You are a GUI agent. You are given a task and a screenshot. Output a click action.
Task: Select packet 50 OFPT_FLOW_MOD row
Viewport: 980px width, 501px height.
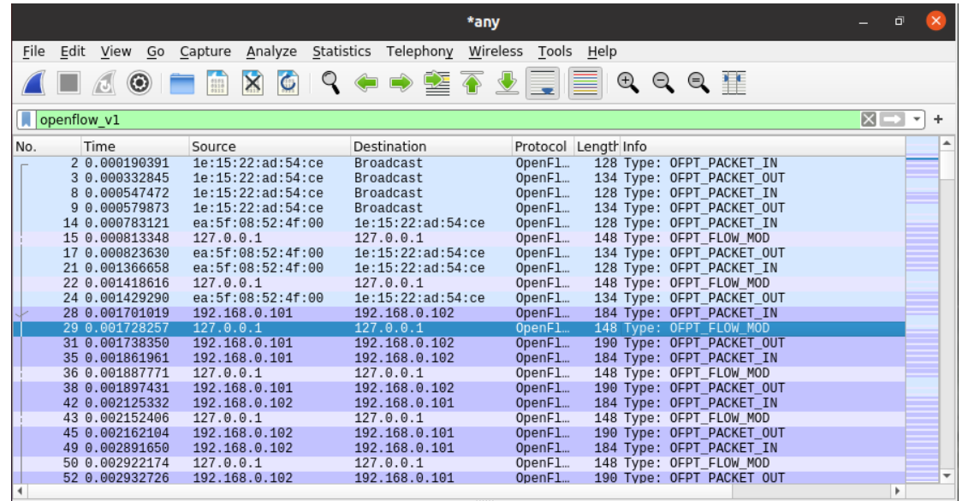click(460, 463)
